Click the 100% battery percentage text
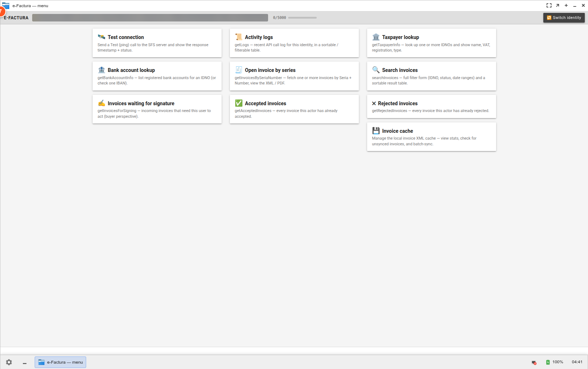588x369 pixels. (x=558, y=362)
